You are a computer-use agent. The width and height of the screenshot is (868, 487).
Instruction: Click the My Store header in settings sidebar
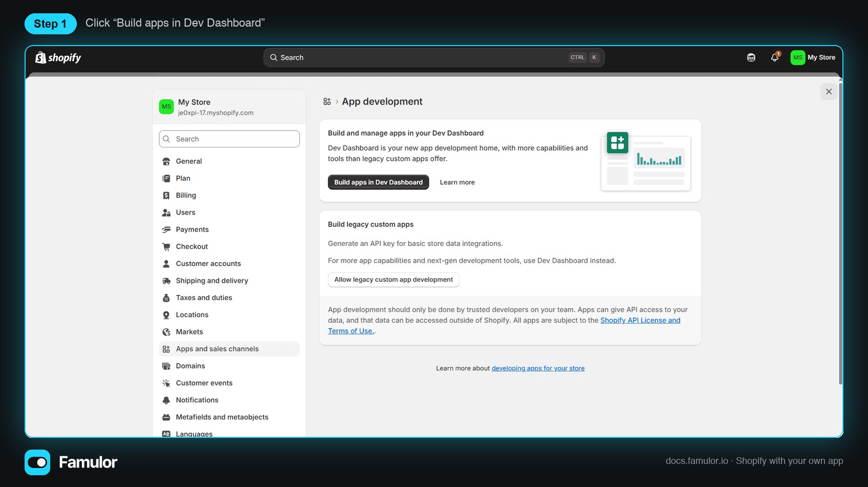click(x=229, y=107)
